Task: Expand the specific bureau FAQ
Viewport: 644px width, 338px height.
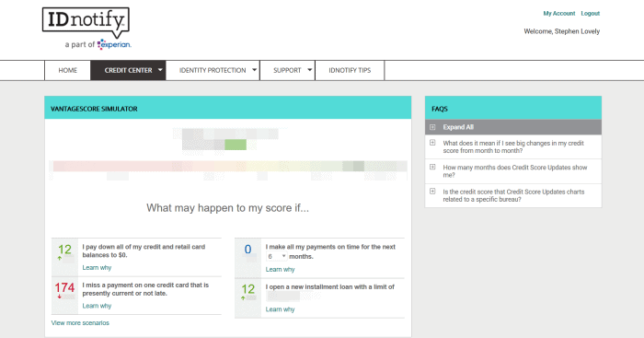Action: click(x=432, y=192)
